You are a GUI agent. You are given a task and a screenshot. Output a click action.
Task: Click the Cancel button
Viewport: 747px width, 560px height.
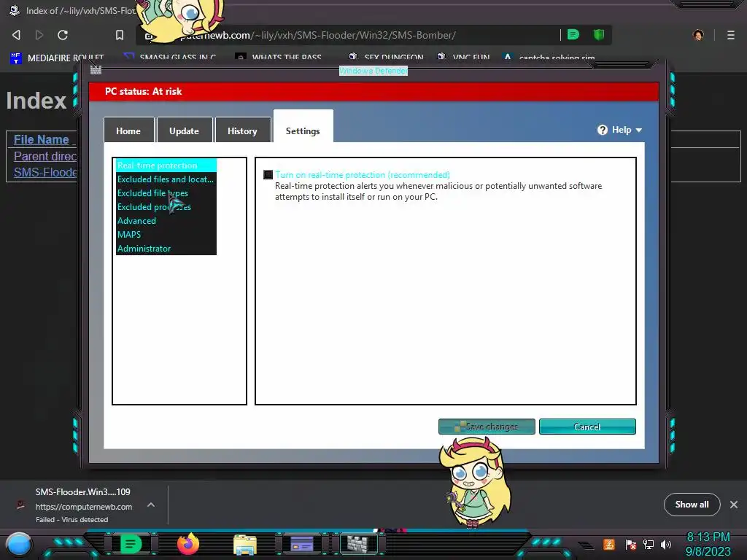click(x=587, y=427)
